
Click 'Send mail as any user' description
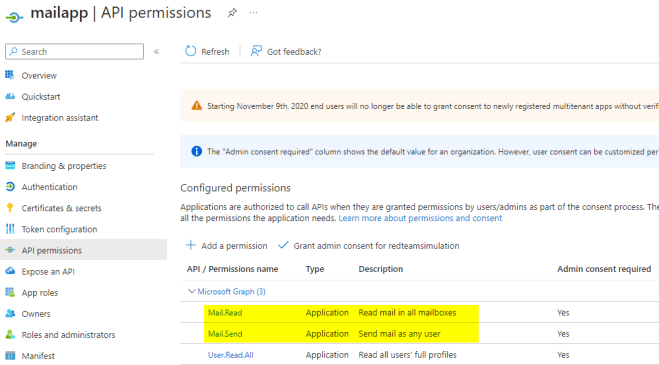click(x=399, y=334)
